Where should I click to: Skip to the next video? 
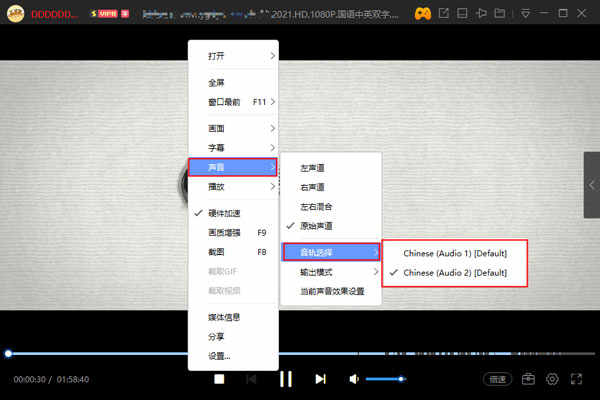point(320,379)
